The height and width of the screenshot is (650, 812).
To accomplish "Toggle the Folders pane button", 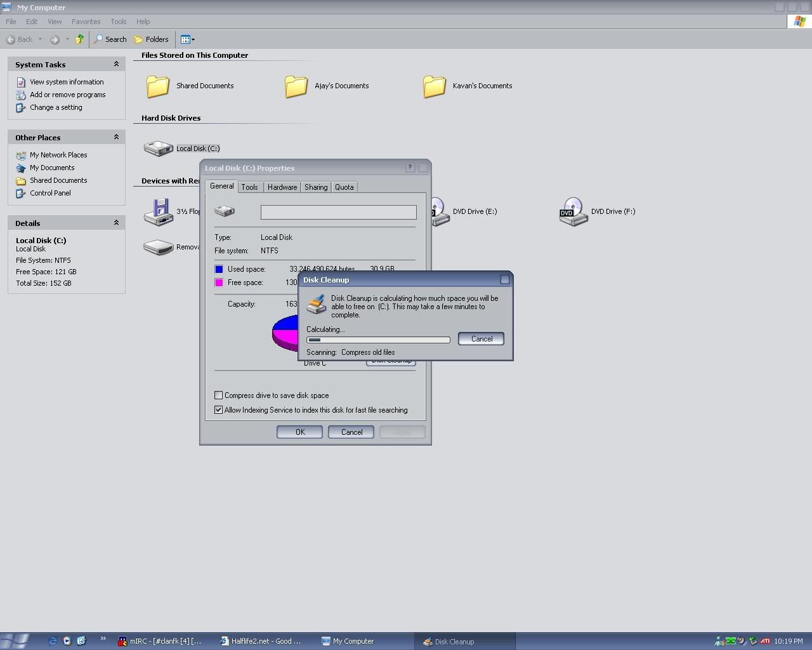I will point(151,39).
